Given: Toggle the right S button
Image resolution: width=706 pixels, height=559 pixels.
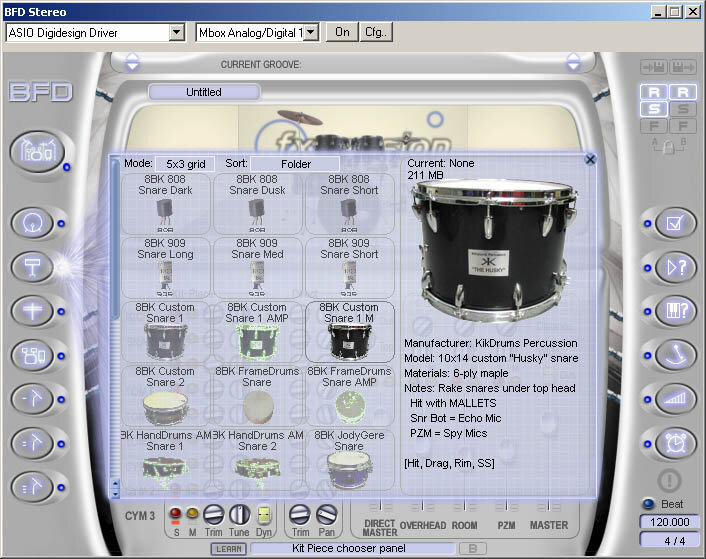Looking at the screenshot, I should tap(683, 109).
